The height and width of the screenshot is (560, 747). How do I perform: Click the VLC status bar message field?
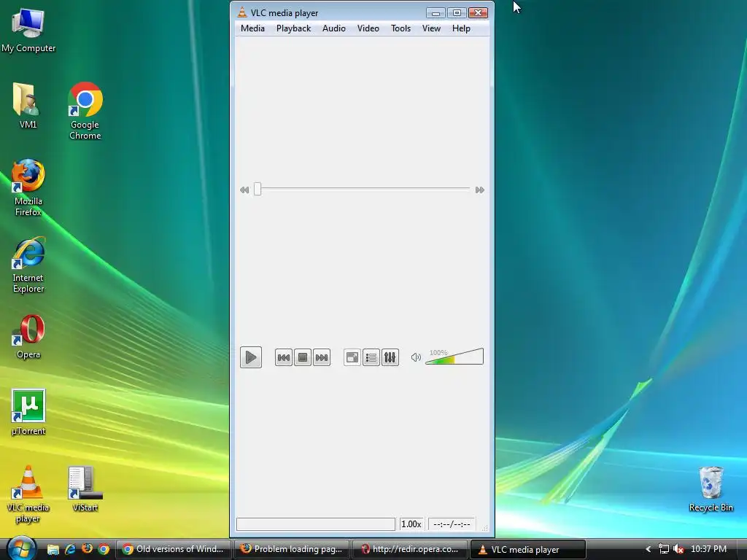pyautogui.click(x=316, y=524)
